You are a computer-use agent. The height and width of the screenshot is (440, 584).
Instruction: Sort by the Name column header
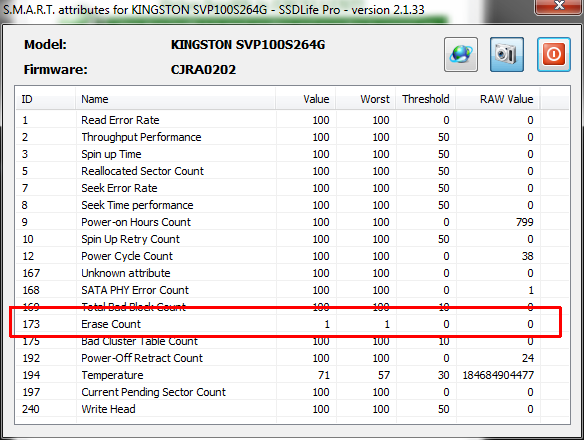pos(176,99)
